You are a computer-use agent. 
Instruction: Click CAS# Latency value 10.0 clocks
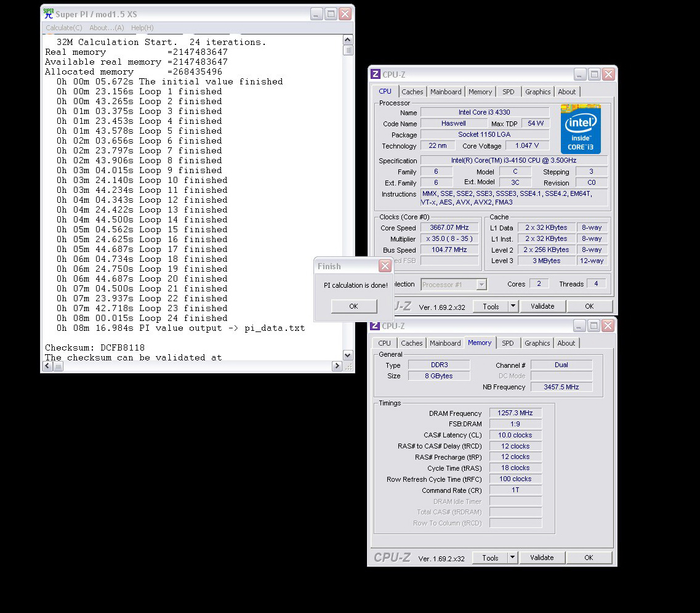[x=515, y=435]
